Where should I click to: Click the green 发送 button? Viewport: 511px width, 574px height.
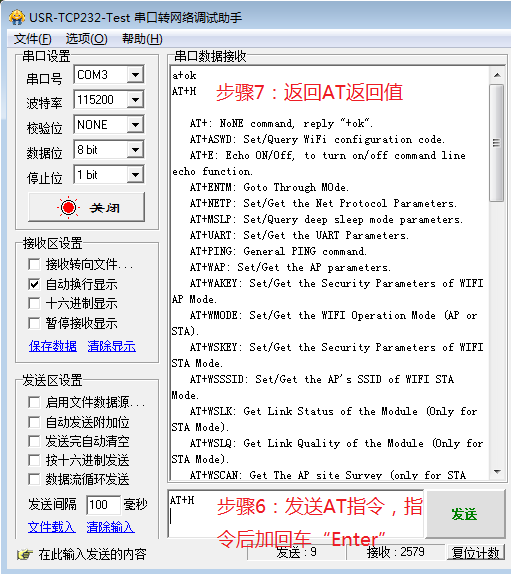(x=465, y=514)
